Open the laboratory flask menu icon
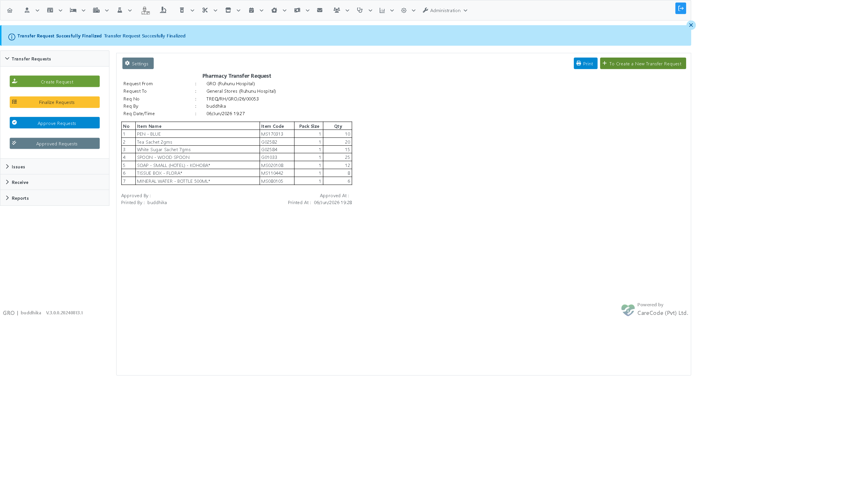Image resolution: width=863 pixels, height=504 pixels. pos(120,10)
